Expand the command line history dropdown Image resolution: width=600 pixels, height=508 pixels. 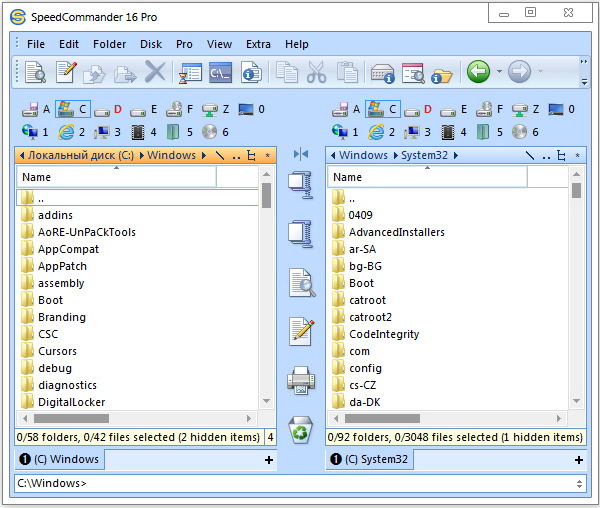point(578,484)
